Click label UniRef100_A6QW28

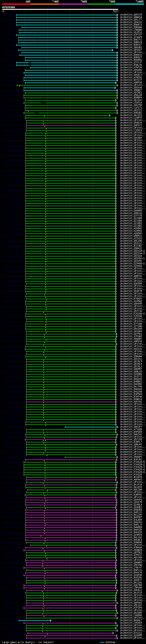131,550
